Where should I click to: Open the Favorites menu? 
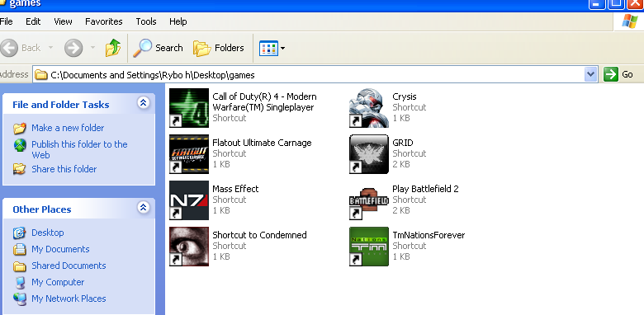coord(104,21)
